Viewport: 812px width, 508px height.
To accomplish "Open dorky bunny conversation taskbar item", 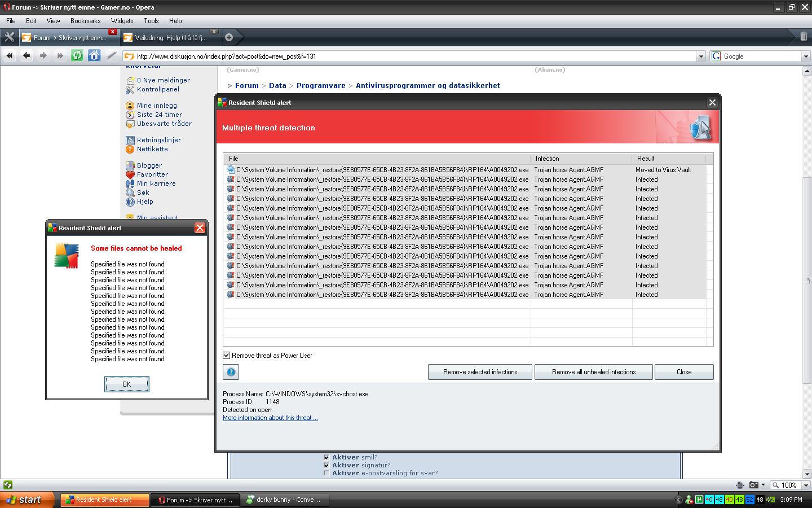I will tap(285, 500).
